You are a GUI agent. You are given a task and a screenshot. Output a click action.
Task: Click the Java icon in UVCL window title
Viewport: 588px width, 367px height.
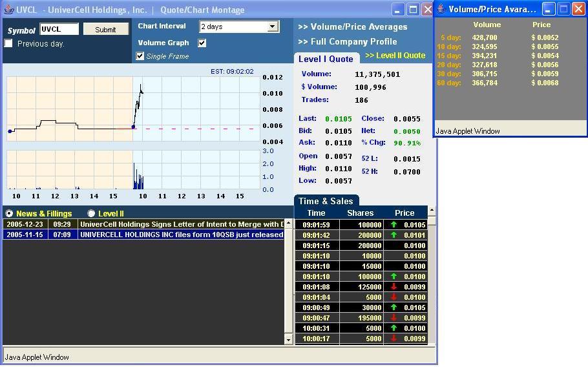coord(9,10)
